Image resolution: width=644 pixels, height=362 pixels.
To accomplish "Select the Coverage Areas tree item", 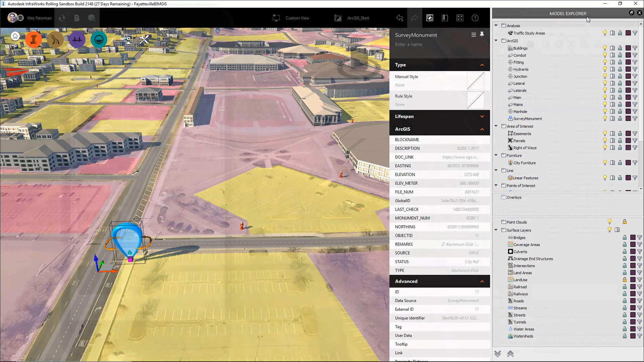I will [x=527, y=245].
